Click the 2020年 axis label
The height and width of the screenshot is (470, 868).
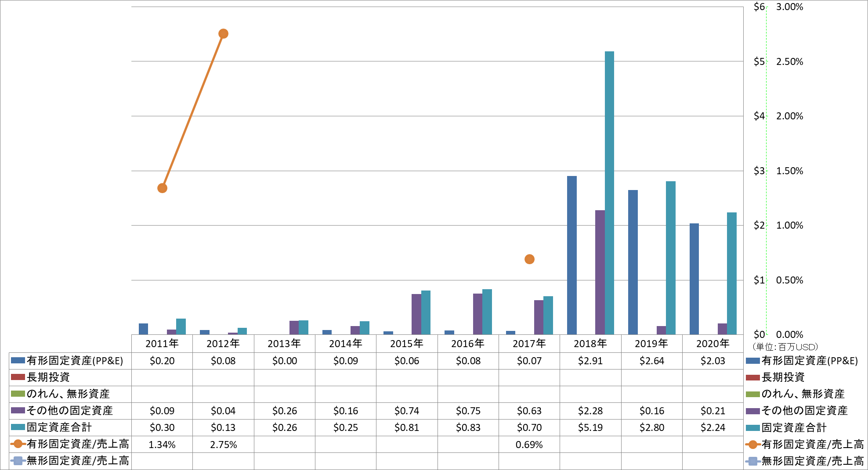click(712, 343)
